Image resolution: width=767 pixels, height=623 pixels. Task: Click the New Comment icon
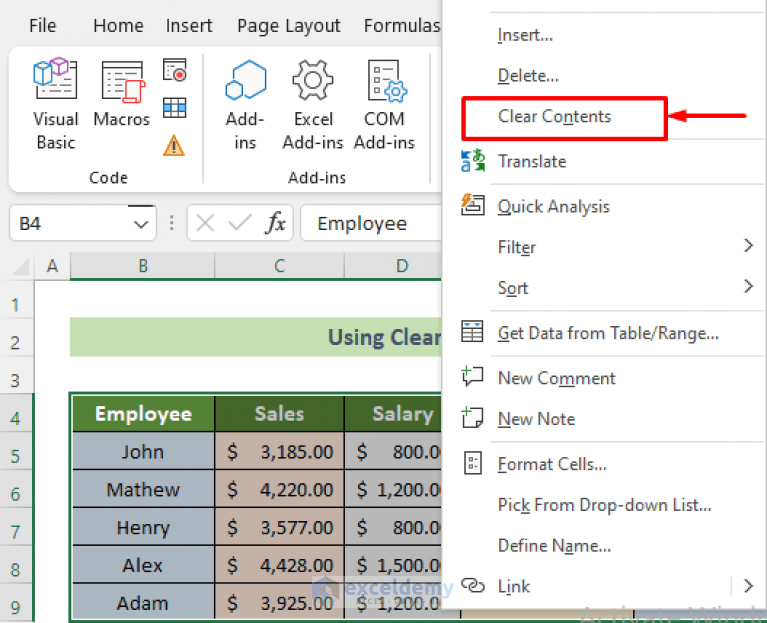472,377
